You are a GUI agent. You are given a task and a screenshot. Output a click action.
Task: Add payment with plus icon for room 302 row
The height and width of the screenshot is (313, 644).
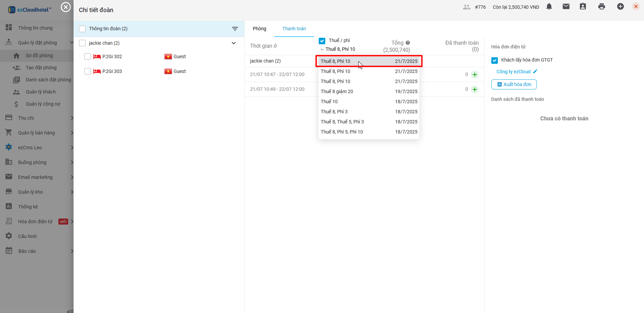pos(474,75)
